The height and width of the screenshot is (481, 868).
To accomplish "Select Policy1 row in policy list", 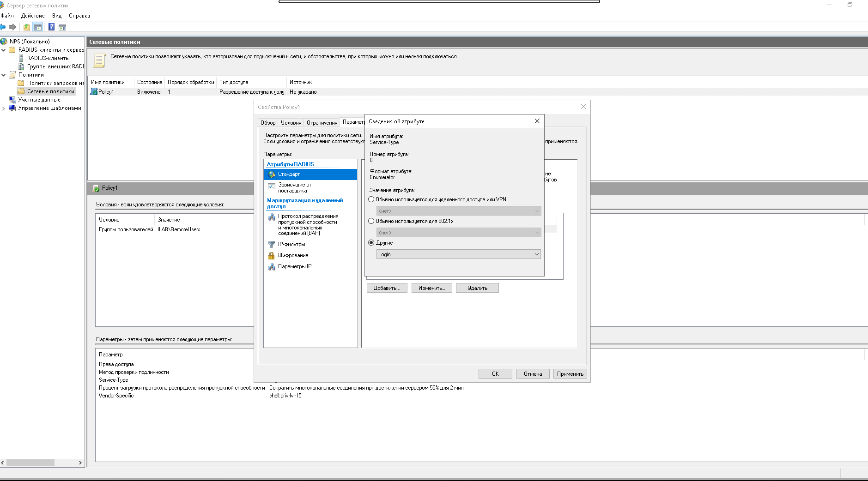I will point(106,92).
